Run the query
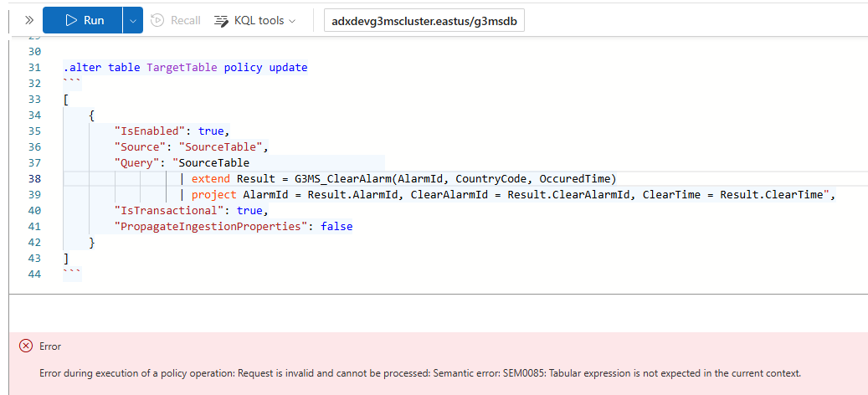 [x=83, y=20]
